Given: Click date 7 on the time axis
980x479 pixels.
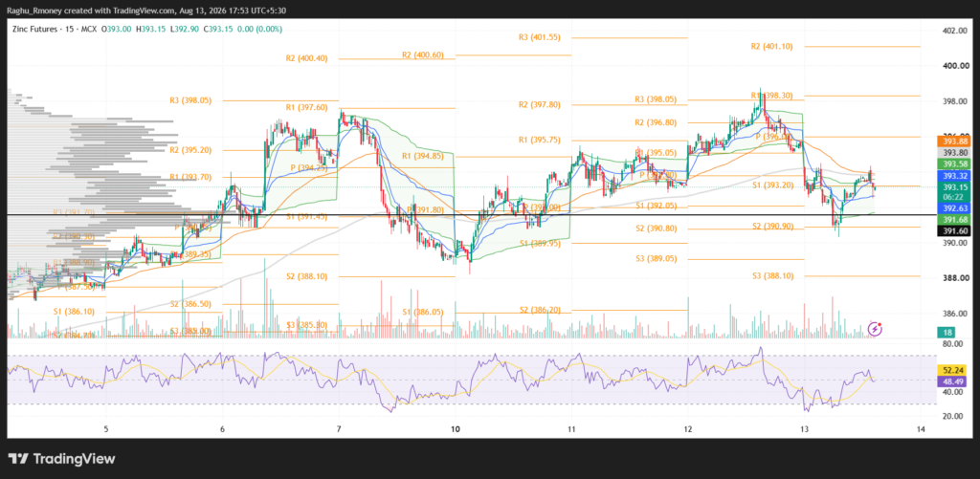Looking at the screenshot, I should [x=339, y=428].
